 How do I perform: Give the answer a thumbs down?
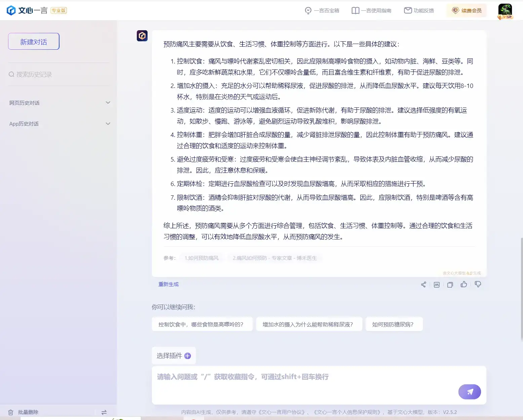[478, 284]
